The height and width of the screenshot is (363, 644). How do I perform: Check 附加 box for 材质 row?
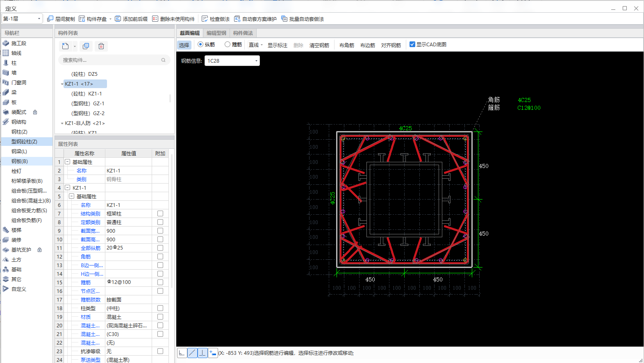(x=160, y=317)
